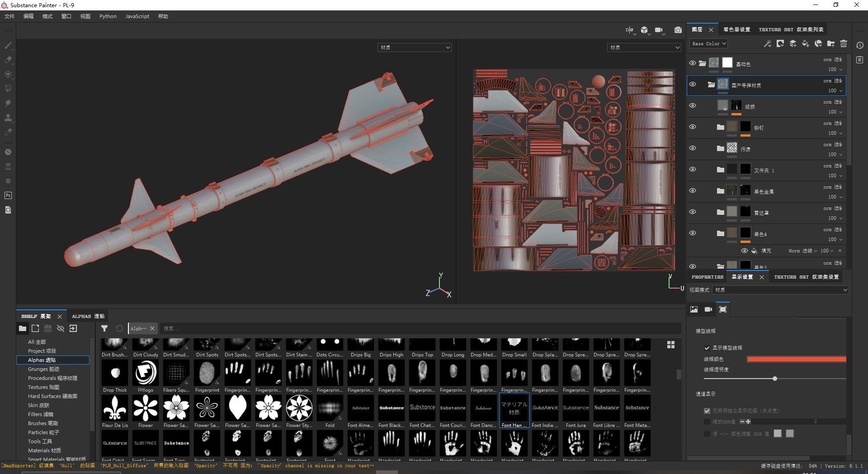Toggle visibility of the 破损 layer
This screenshot has width=868, height=474.
click(693, 106)
